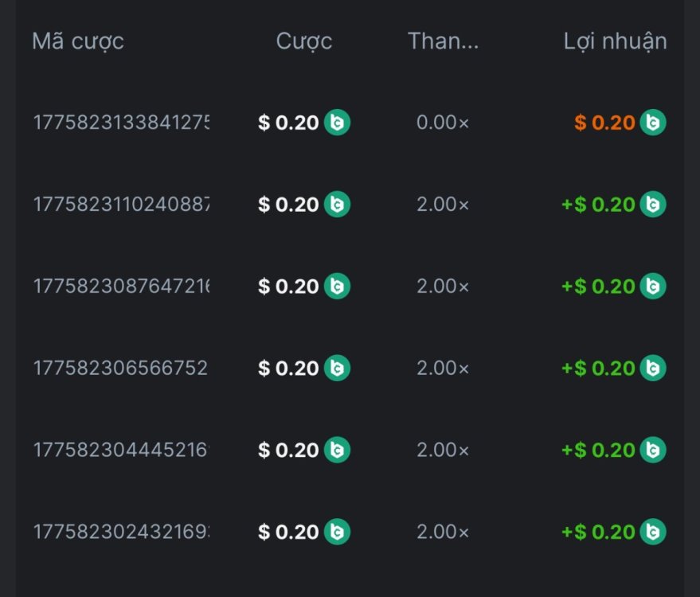Select the truncated "Than..." column header
700x597 pixels.
(444, 41)
